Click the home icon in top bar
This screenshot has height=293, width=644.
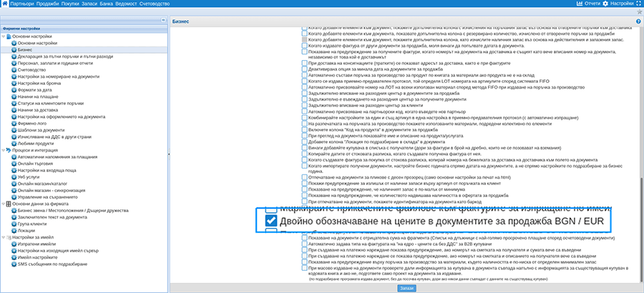6,4
